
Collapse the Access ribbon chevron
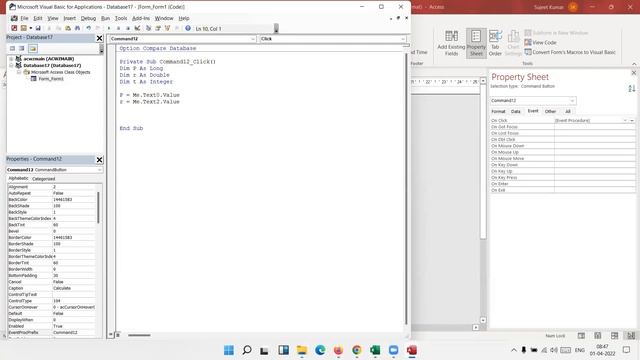tap(634, 64)
